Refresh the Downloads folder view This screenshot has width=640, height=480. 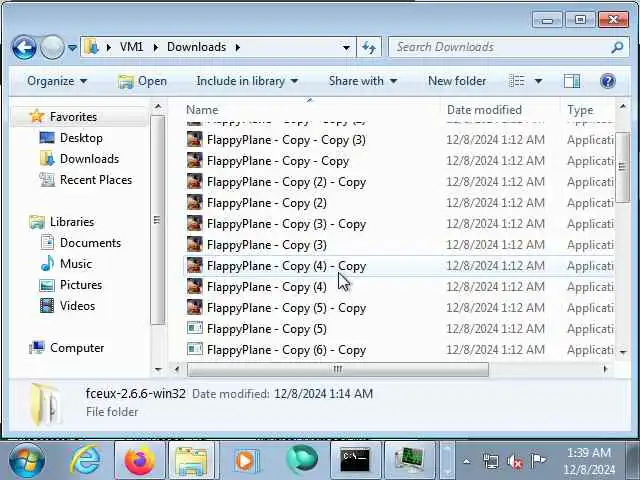(369, 48)
